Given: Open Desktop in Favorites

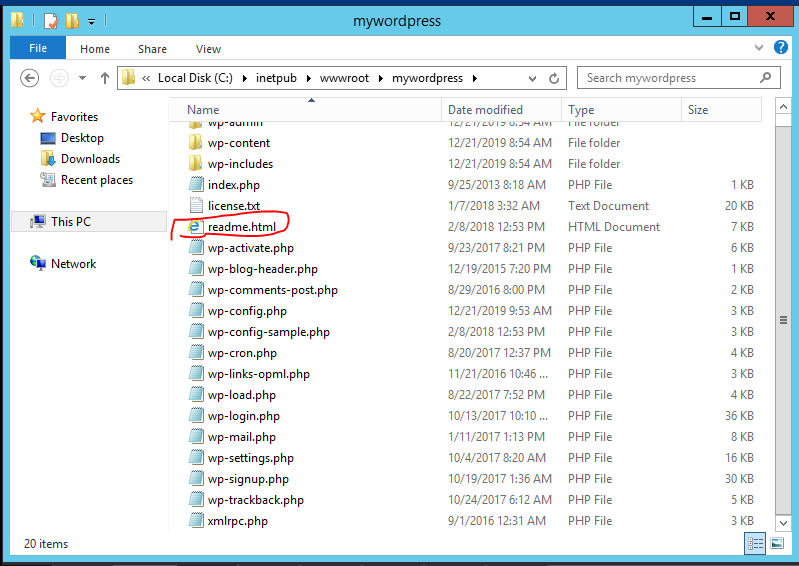Looking at the screenshot, I should click(82, 138).
